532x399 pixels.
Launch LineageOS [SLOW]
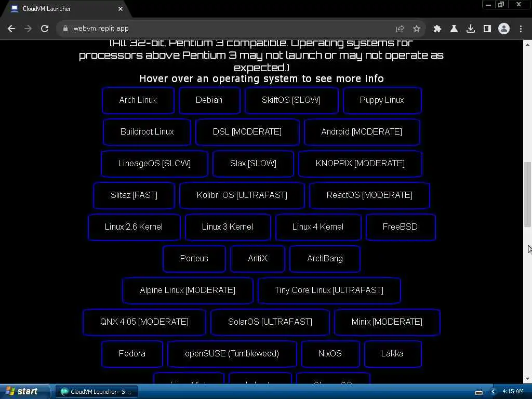[154, 164]
